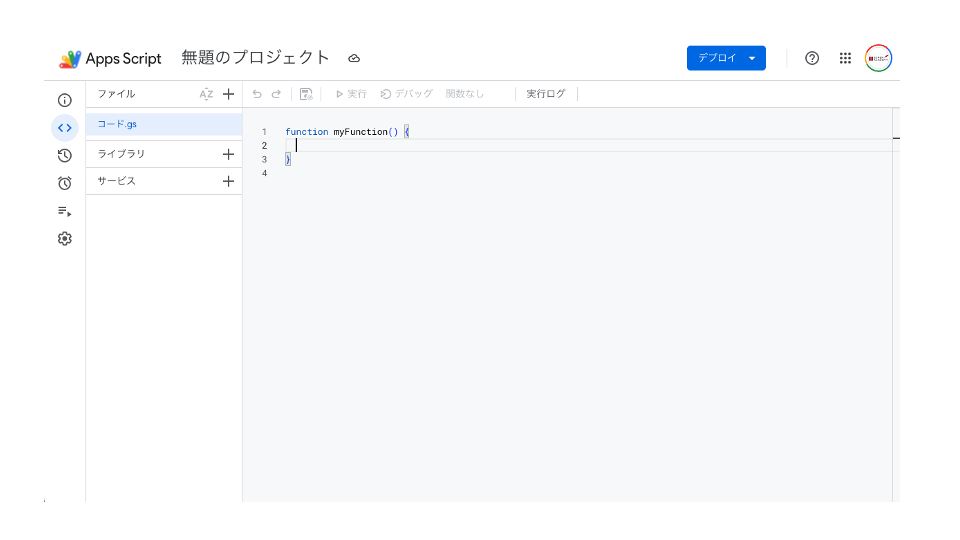Screen dimensions: 960x540
Task: Add a new file with plus icon
Action: [228, 94]
